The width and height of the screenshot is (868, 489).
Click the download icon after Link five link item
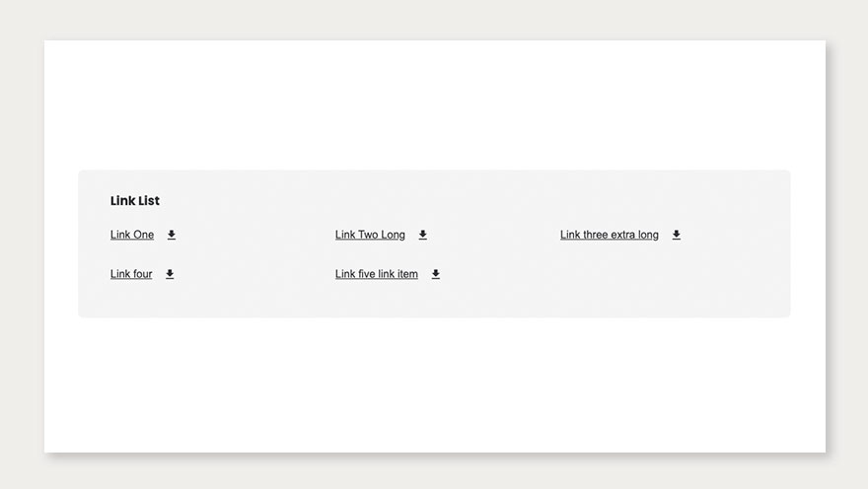click(x=435, y=274)
